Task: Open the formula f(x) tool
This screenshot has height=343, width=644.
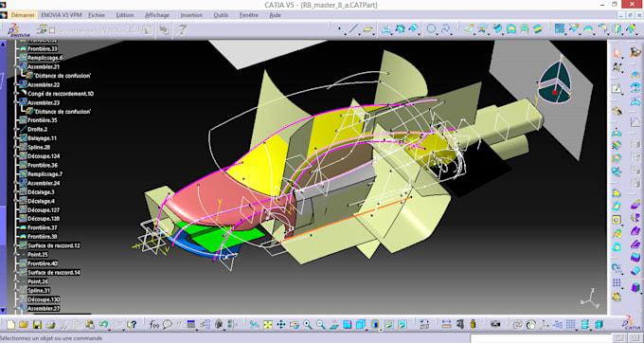Action: (154, 324)
